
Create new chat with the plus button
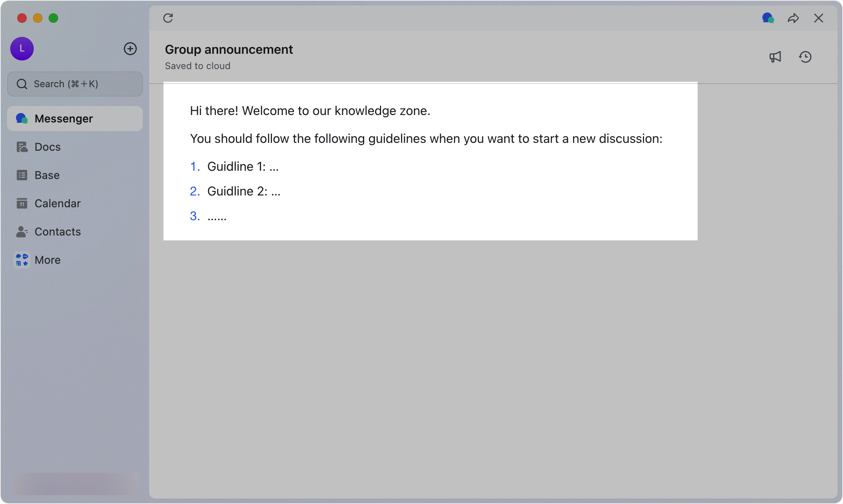click(x=130, y=49)
